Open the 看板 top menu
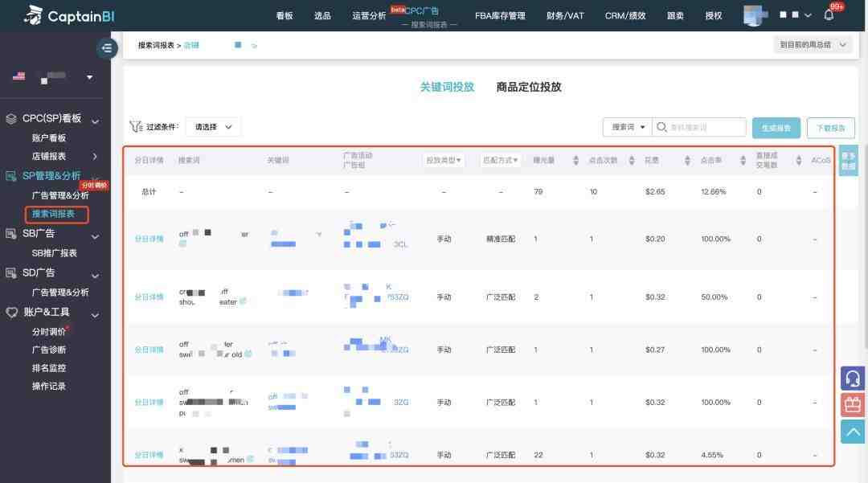The image size is (868, 483). 285,15
